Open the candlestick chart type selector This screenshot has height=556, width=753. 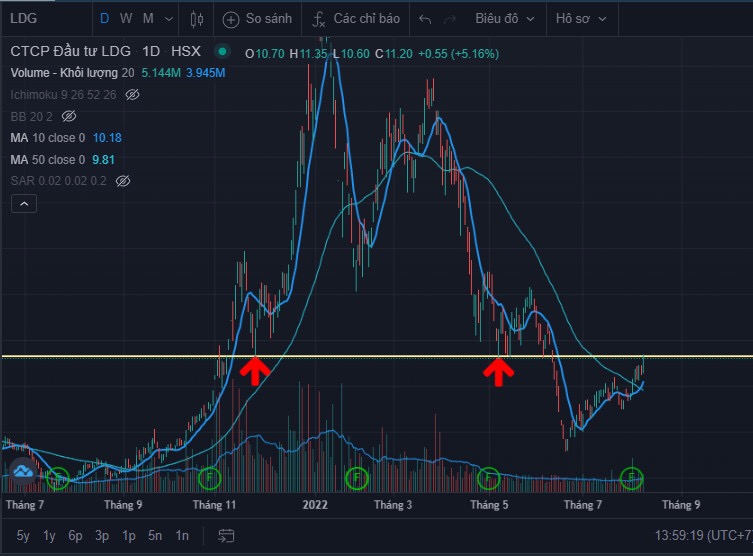(x=196, y=19)
